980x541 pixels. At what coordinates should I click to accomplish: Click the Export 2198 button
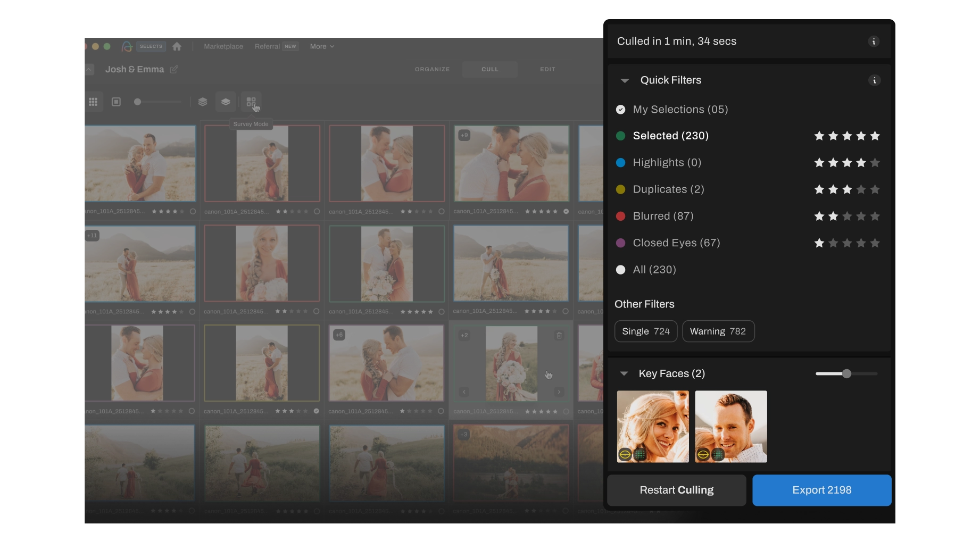(x=821, y=490)
